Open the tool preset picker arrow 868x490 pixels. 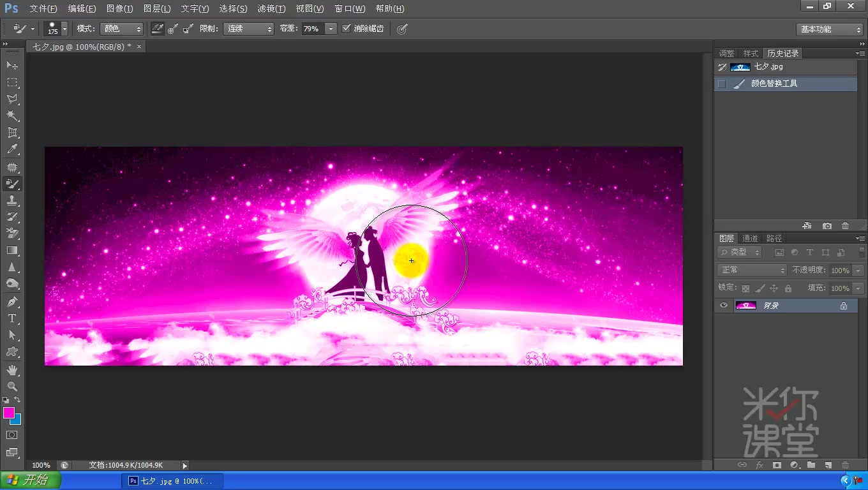click(33, 29)
